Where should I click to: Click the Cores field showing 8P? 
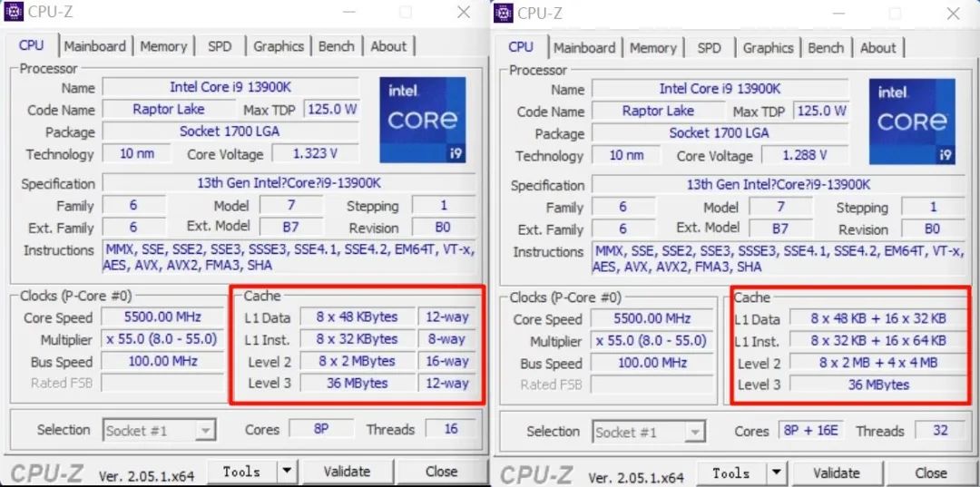tap(320, 429)
